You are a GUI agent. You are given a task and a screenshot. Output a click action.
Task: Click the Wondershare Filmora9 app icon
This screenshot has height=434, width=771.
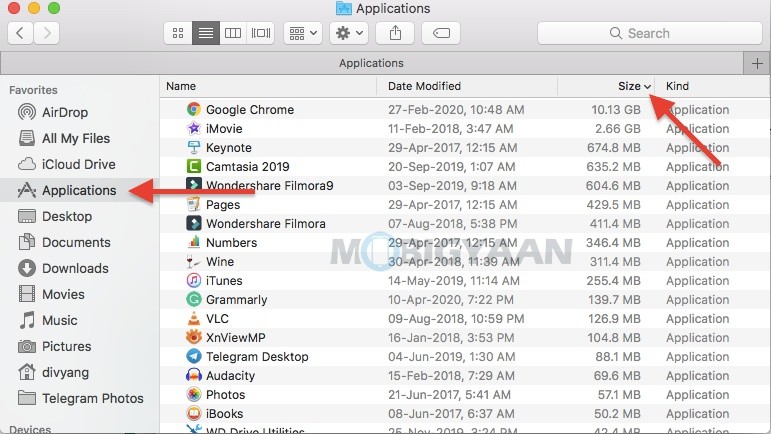coord(194,185)
